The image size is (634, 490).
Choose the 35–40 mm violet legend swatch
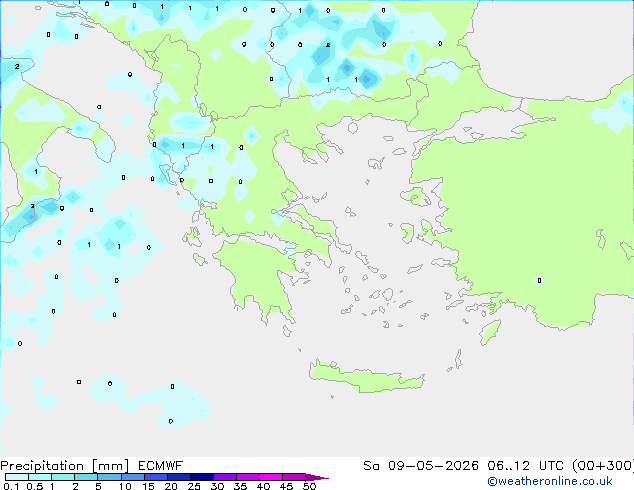click(x=248, y=477)
